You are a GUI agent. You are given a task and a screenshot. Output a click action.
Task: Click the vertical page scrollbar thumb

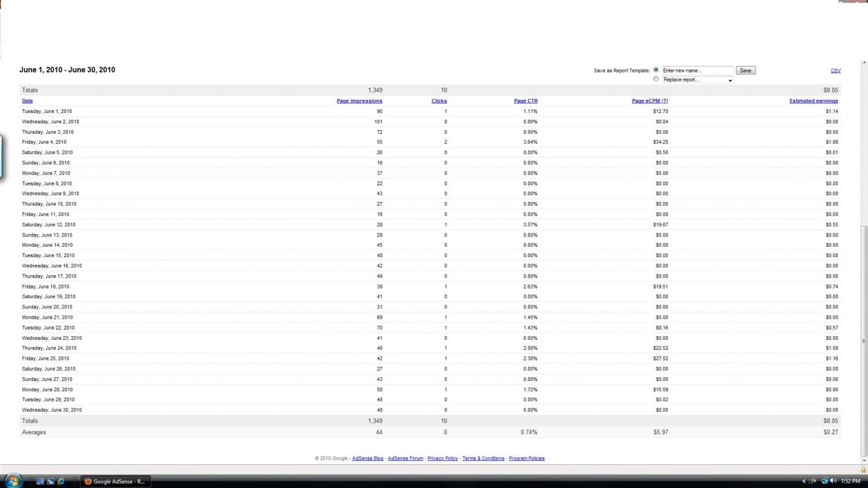pos(864,341)
